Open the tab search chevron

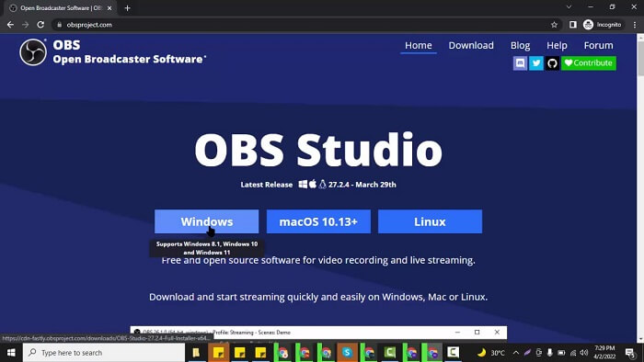(x=569, y=7)
